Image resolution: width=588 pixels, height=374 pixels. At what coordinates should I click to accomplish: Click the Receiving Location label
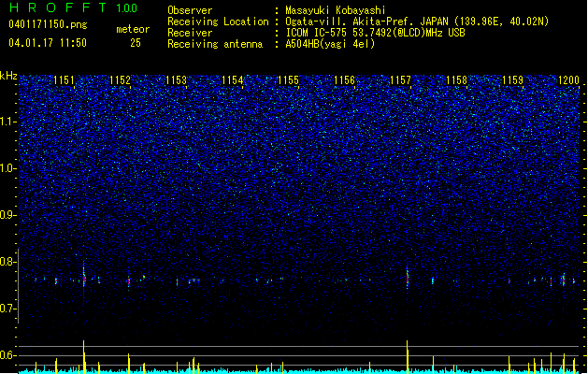tap(218, 22)
